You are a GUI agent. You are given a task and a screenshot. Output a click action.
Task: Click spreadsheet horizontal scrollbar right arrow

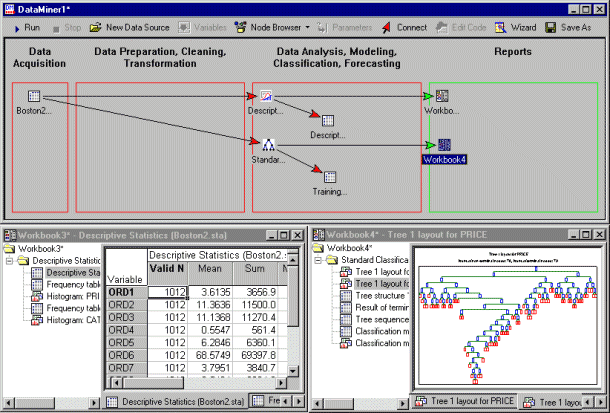point(282,383)
